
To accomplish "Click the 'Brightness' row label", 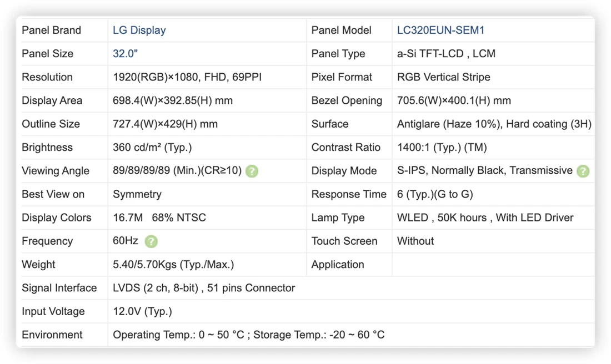I will pyautogui.click(x=47, y=147).
